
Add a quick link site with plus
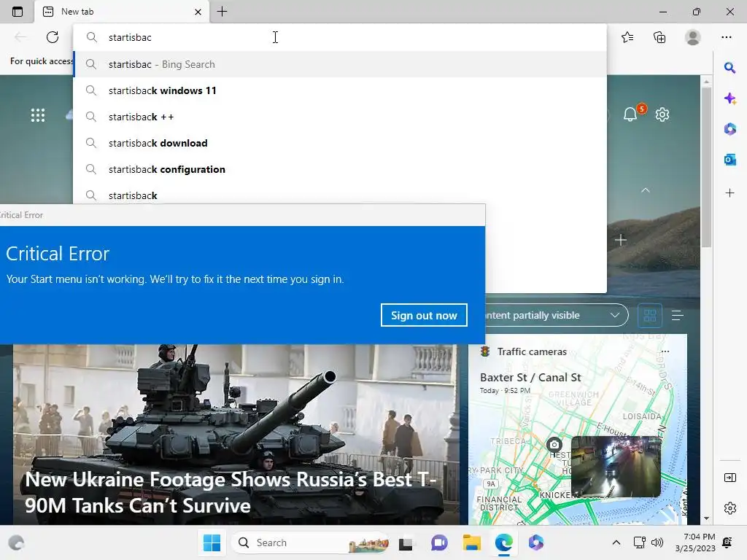coord(620,240)
